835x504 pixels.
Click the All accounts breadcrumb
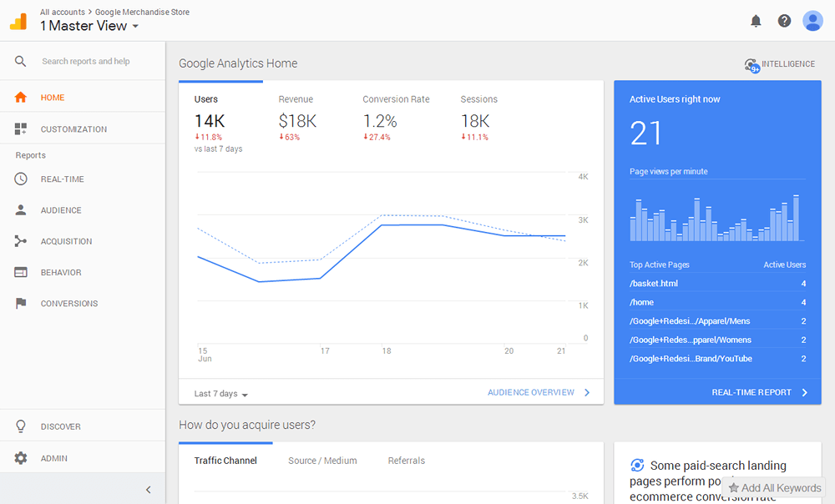point(63,12)
